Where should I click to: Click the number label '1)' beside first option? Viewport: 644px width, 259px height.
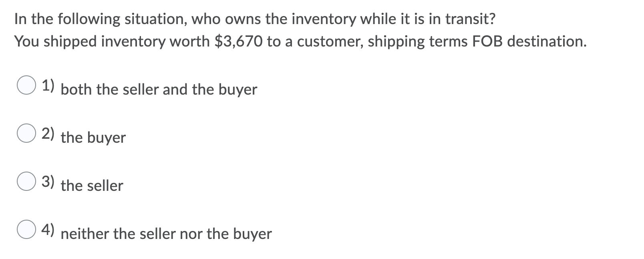pos(48,85)
